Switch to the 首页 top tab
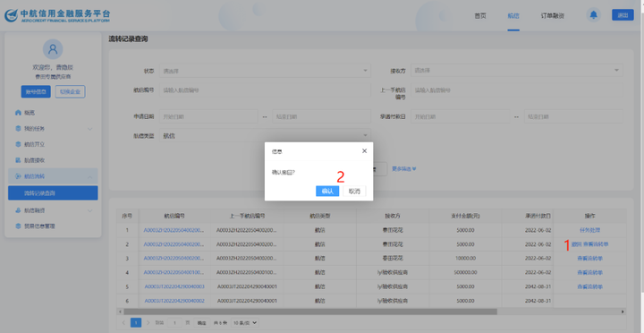This screenshot has width=644, height=333. (x=480, y=15)
